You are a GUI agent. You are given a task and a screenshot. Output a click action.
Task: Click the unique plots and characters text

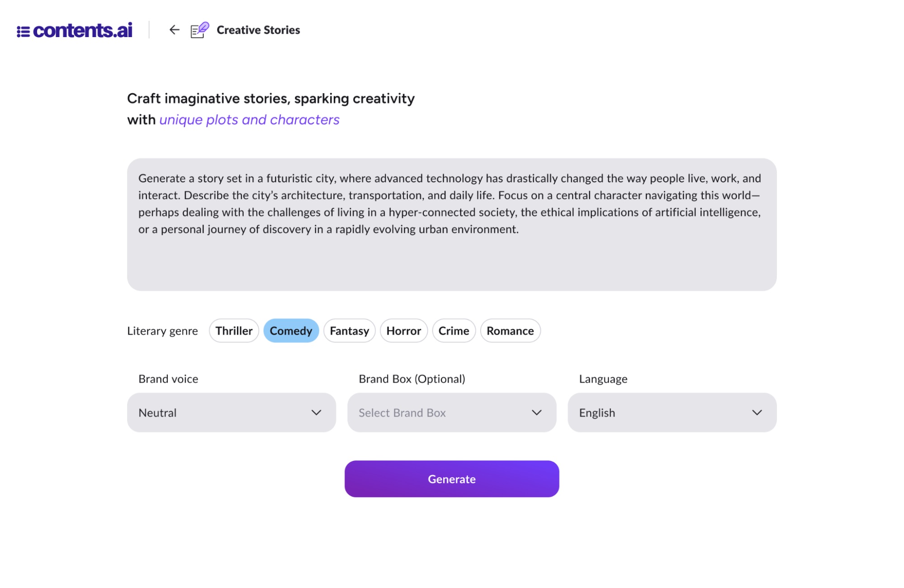coord(249,119)
